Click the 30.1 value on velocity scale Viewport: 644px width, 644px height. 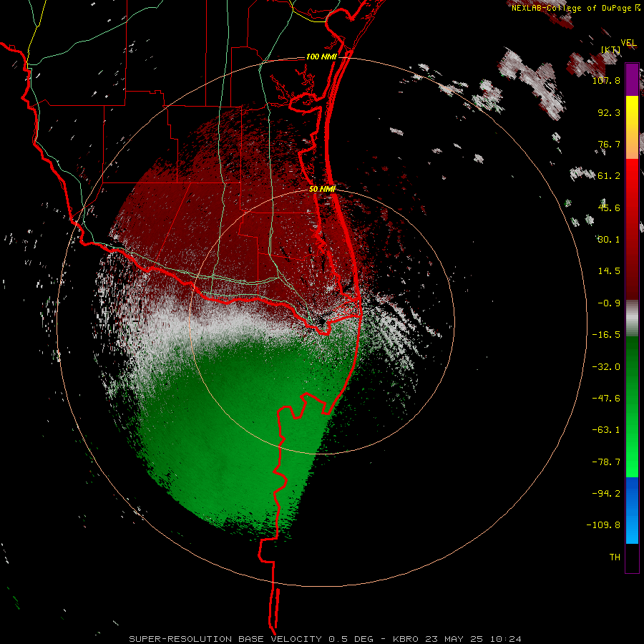609,240
